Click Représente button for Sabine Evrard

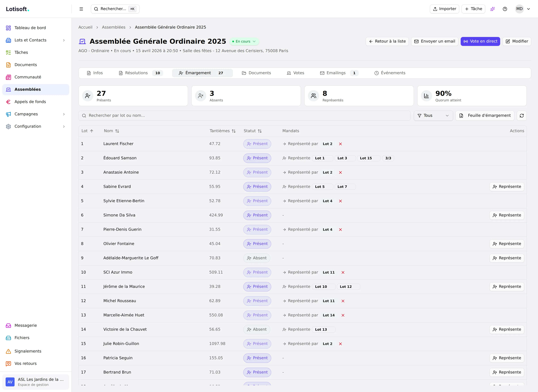[507, 187]
